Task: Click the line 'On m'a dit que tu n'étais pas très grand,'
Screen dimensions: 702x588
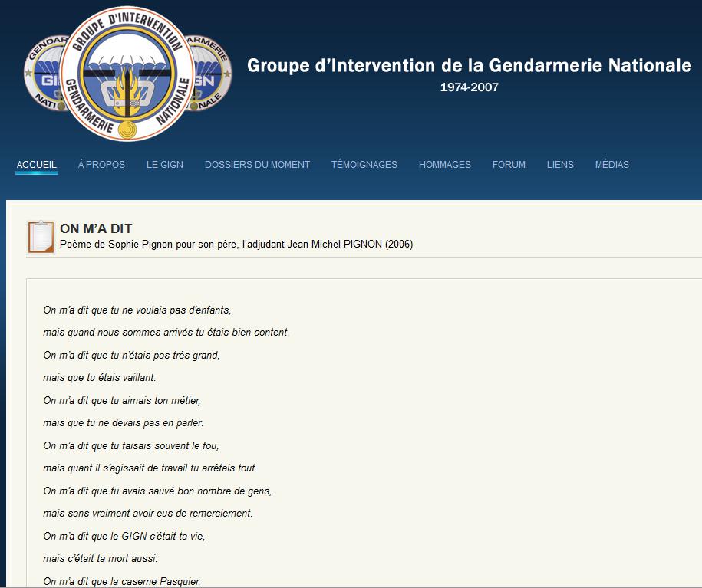Action: (x=131, y=355)
